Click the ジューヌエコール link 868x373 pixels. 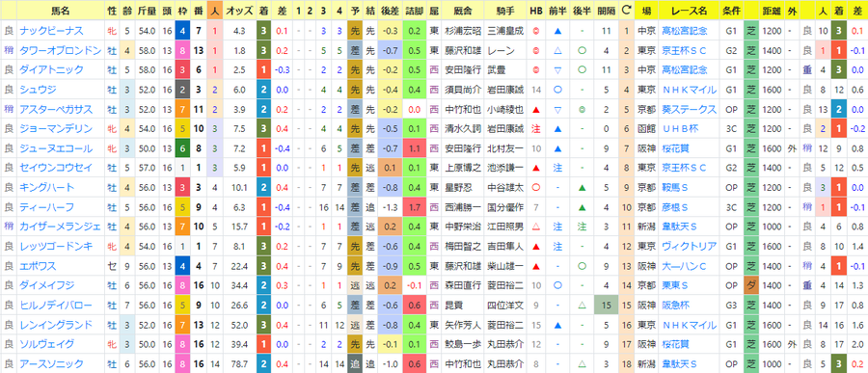pyautogui.click(x=56, y=148)
